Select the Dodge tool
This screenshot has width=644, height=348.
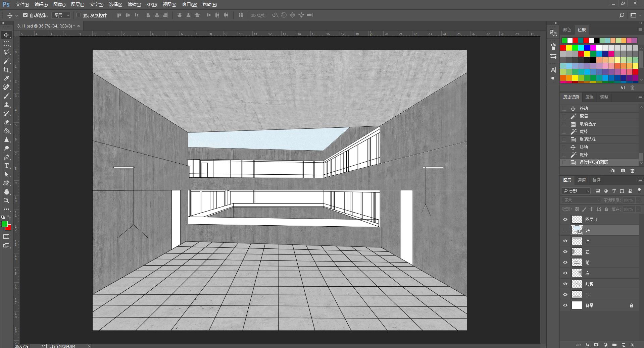[x=6, y=148]
